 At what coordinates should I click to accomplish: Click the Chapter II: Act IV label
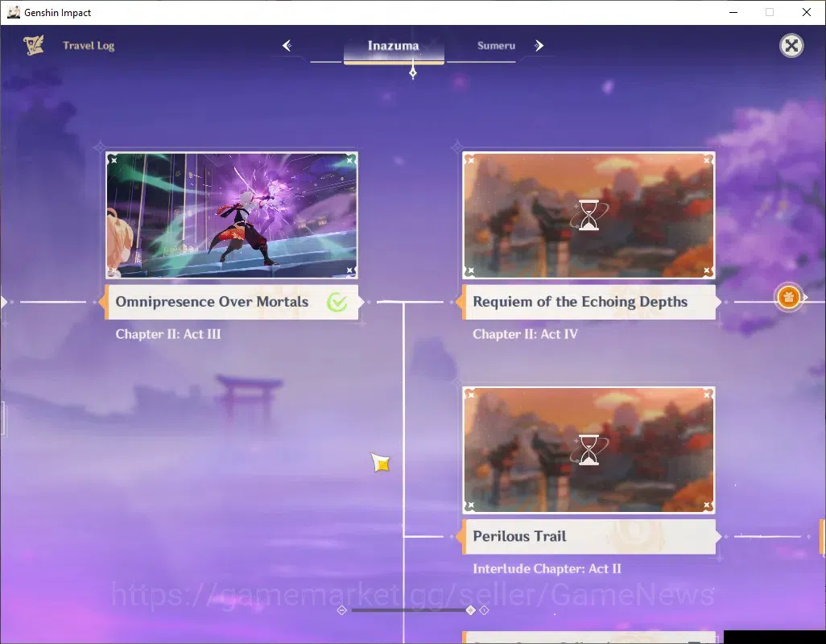(x=525, y=334)
